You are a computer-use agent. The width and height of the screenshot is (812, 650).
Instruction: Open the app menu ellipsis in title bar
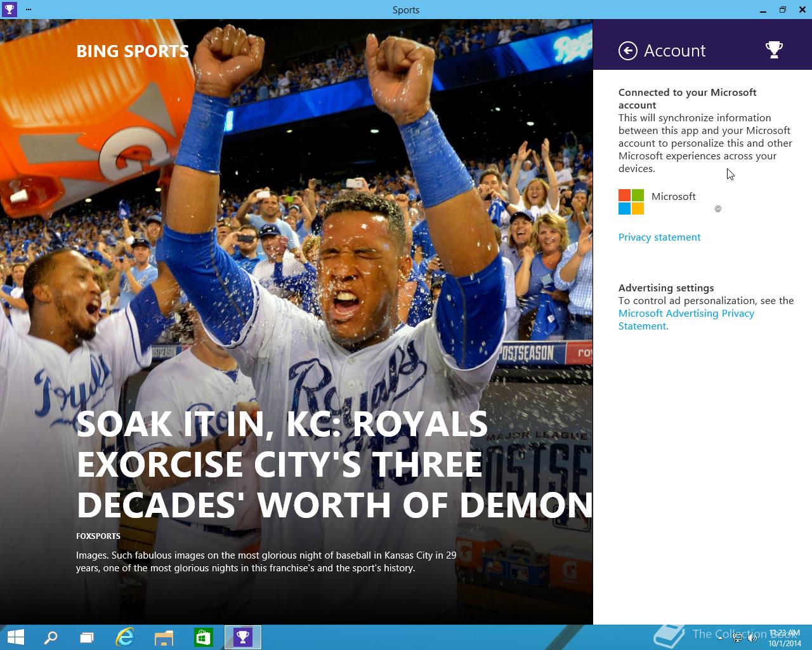click(x=29, y=10)
